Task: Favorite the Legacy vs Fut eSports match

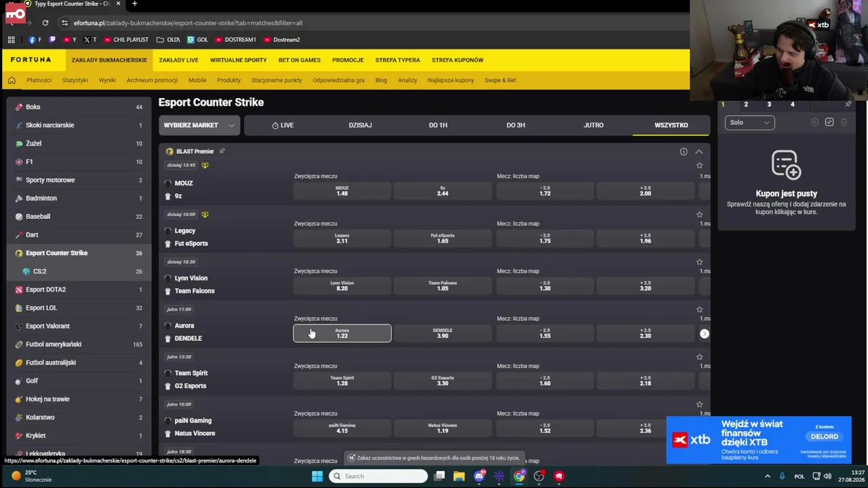Action: 700,214
